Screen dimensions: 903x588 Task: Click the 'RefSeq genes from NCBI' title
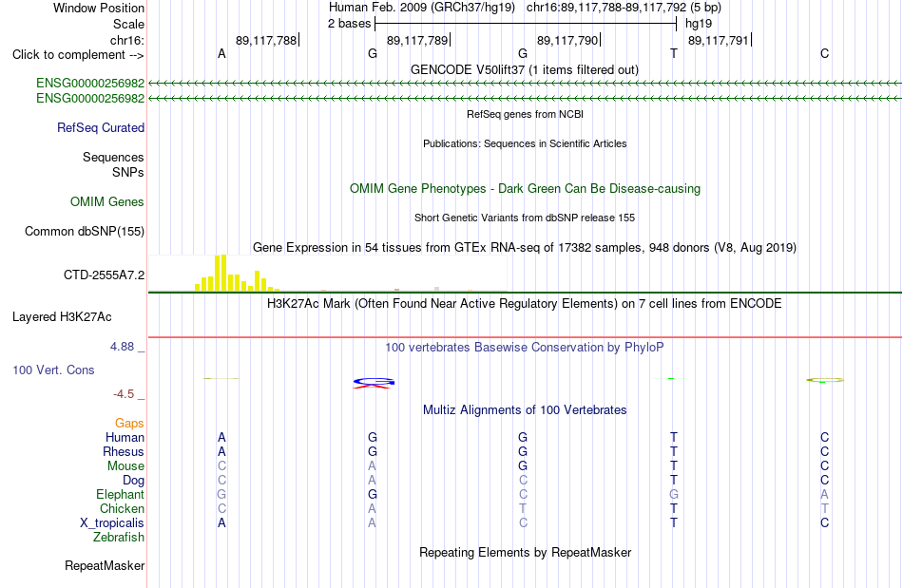pyautogui.click(x=525, y=114)
